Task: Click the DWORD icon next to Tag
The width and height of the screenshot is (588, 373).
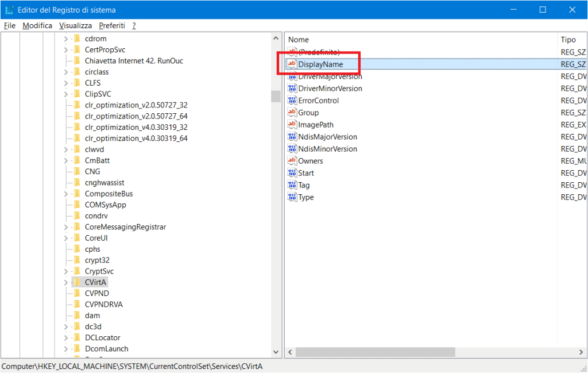Action: tap(292, 184)
